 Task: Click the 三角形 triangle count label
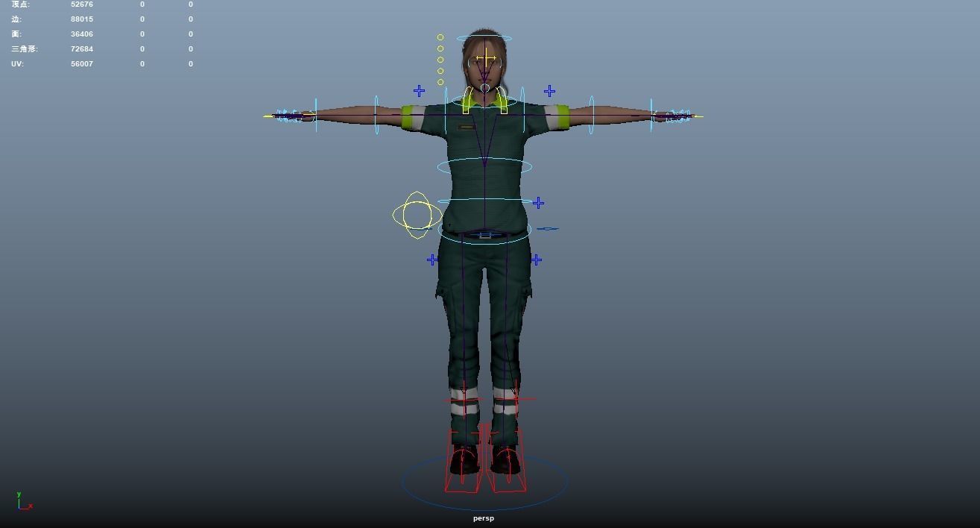[x=25, y=49]
